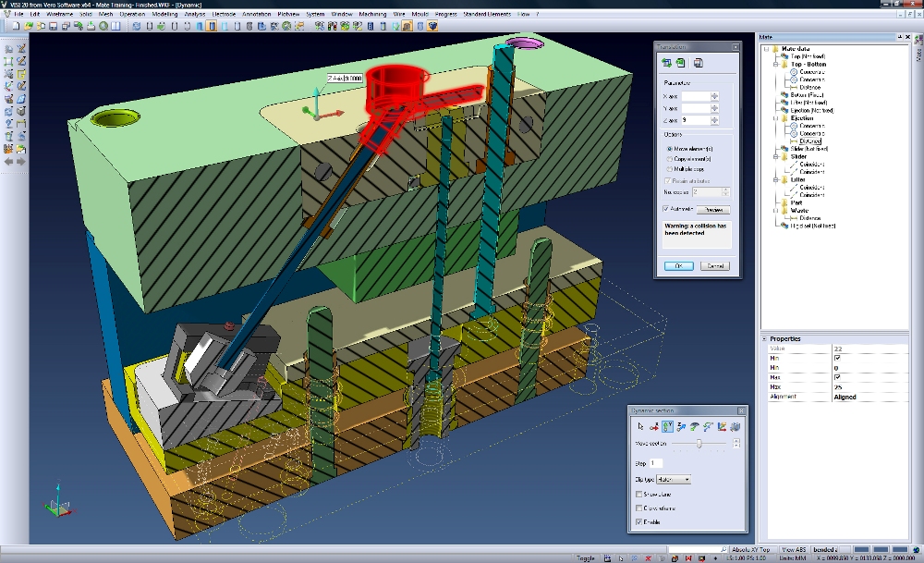Image resolution: width=924 pixels, height=563 pixels.
Task: Click the first icon in the Translation dialog
Action: pos(666,63)
